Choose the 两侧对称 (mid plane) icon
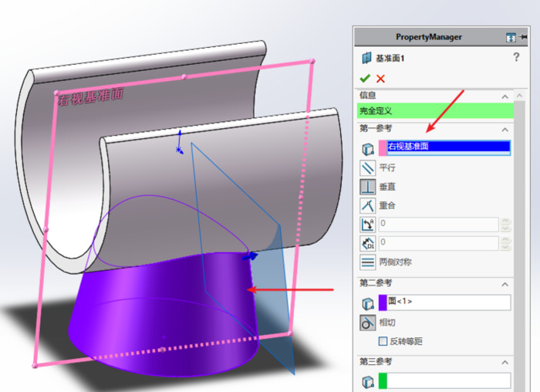This screenshot has width=540, height=392. pos(368,262)
